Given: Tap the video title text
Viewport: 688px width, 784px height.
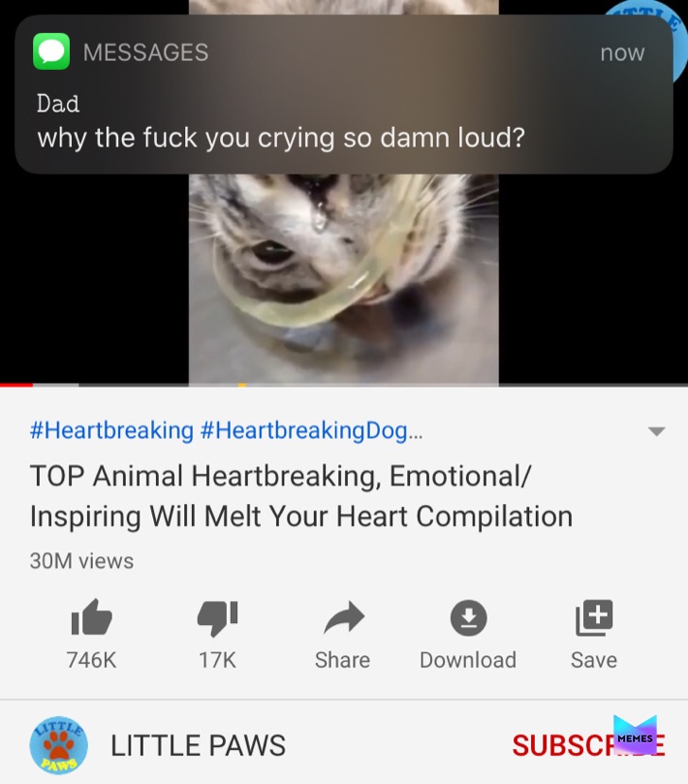Looking at the screenshot, I should [301, 495].
